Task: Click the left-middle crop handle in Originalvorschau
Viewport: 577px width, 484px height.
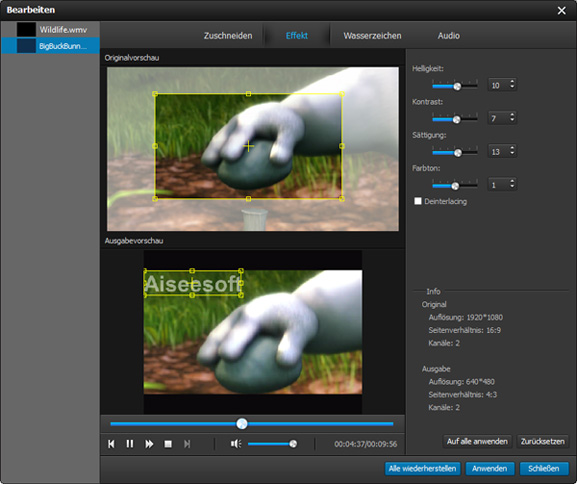Action: point(155,146)
